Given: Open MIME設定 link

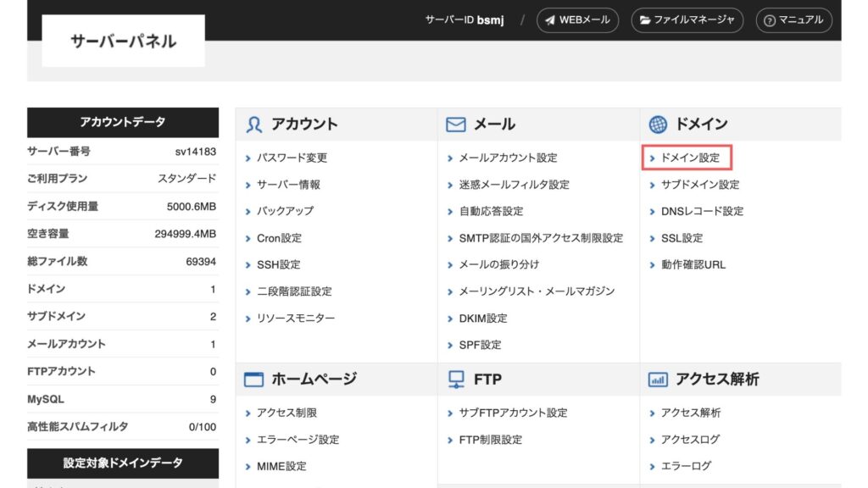Looking at the screenshot, I should point(281,467).
